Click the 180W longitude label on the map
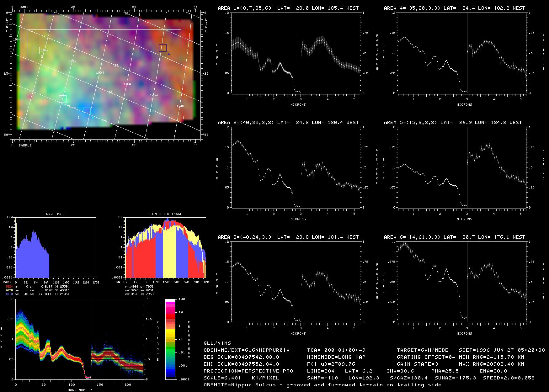This screenshot has height=392, width=549. (100, 73)
